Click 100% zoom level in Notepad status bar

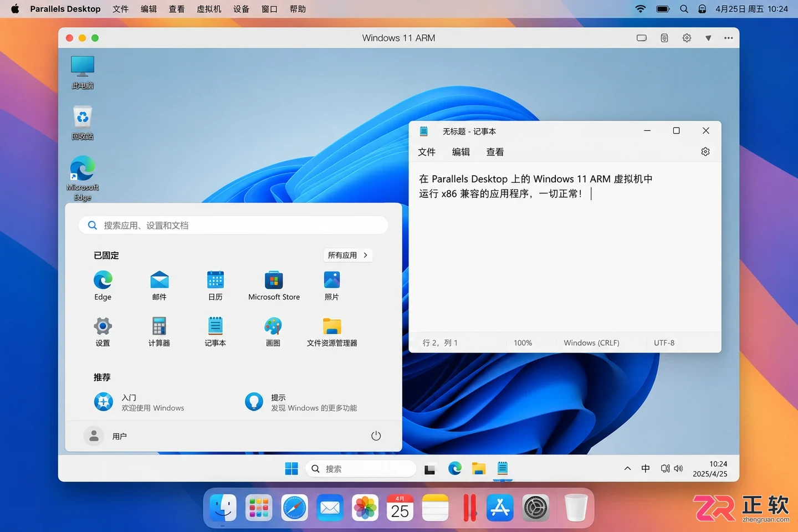tap(523, 343)
